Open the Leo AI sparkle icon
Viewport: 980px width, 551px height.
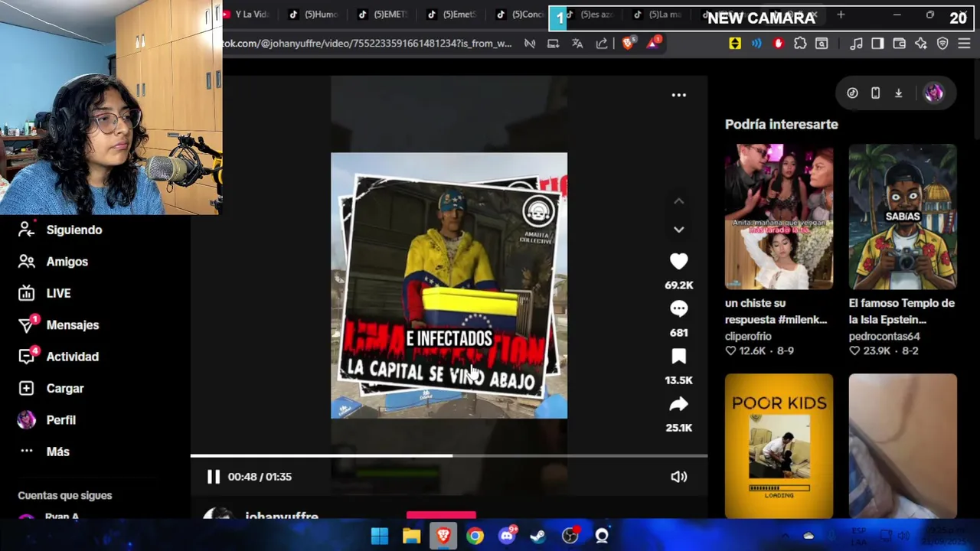click(921, 44)
